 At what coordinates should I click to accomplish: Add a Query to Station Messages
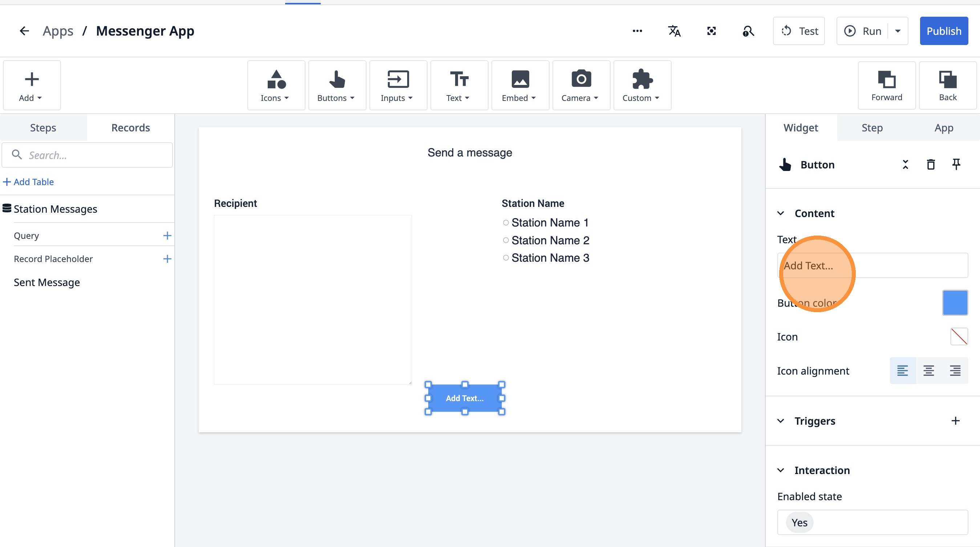point(167,236)
